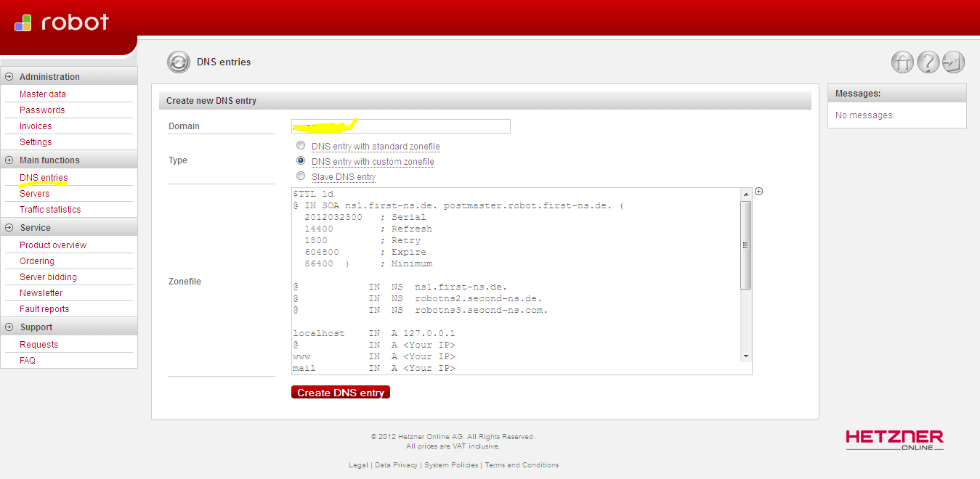Click the refresh icon beside DNS entries heading
Screen dimensions: 980x479
178,62
